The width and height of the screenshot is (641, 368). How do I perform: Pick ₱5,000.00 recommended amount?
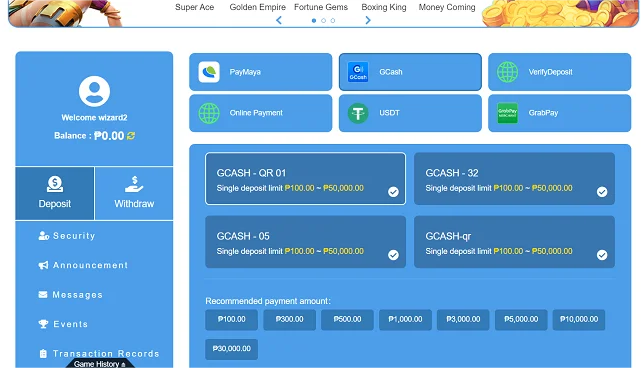coord(521,319)
